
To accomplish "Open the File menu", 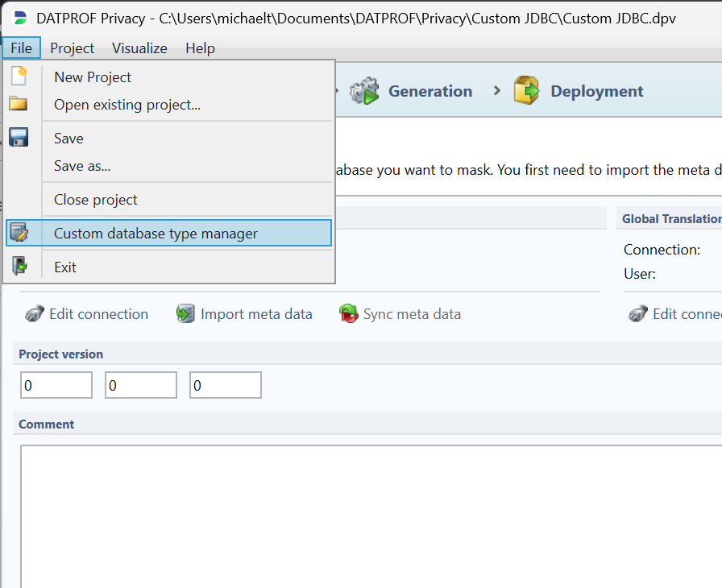I will click(21, 48).
